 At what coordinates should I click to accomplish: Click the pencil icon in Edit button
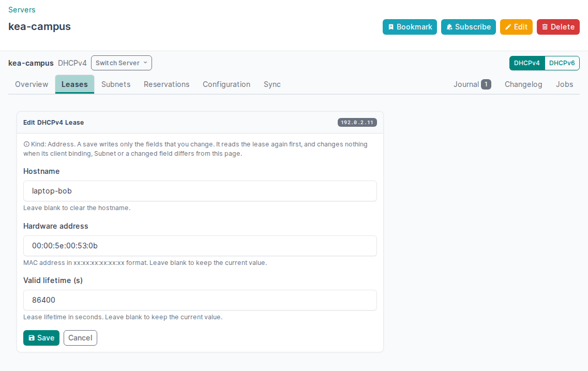[x=508, y=27]
